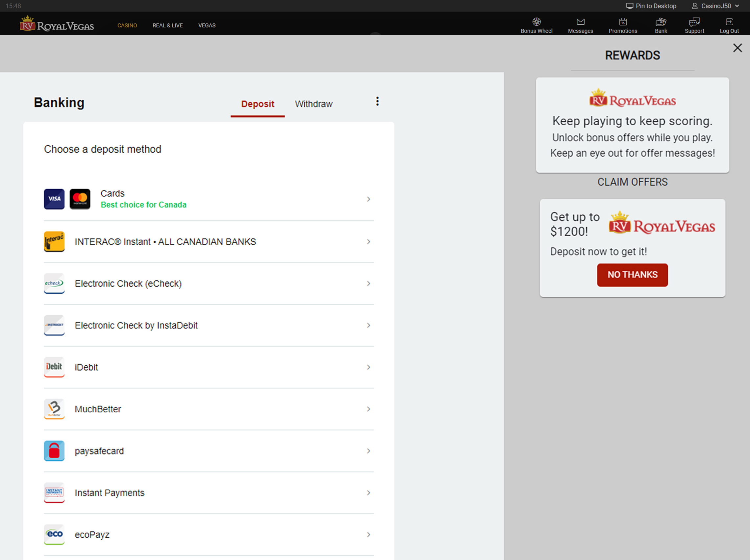Click the Mastercard icon
750x560 pixels.
click(x=80, y=199)
